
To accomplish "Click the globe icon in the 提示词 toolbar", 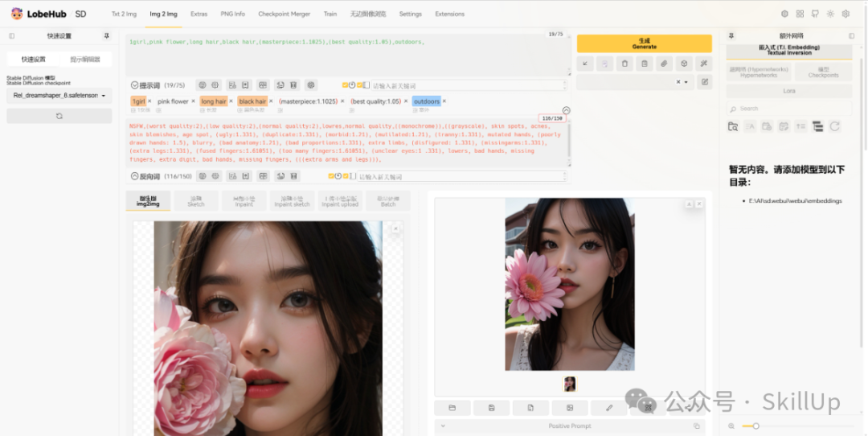I will [x=202, y=85].
